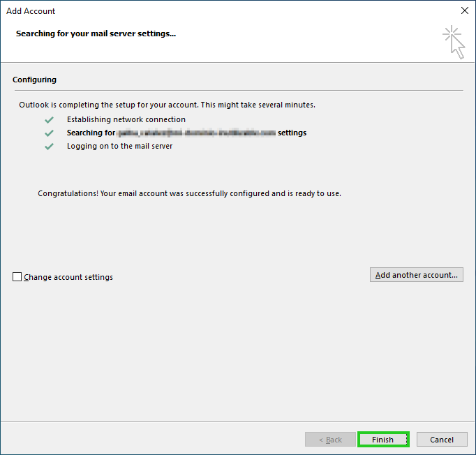476x455 pixels.
Task: Click the 'Outlook is completing the setup' text
Action: coord(168,105)
